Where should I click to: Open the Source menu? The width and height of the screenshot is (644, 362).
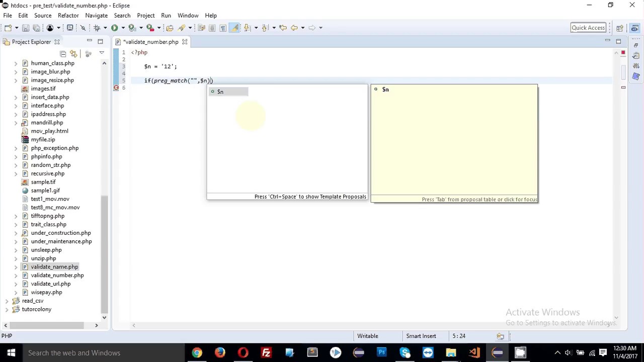point(43,16)
